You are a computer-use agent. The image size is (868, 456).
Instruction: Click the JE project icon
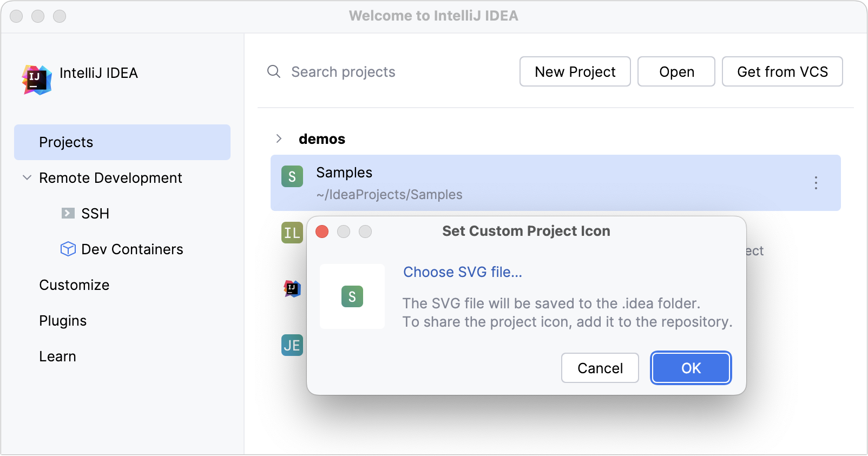[292, 345]
